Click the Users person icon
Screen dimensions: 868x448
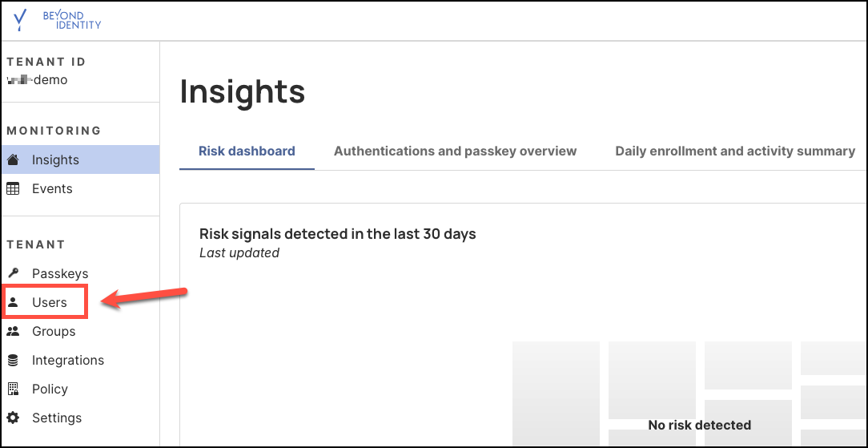[x=13, y=302]
